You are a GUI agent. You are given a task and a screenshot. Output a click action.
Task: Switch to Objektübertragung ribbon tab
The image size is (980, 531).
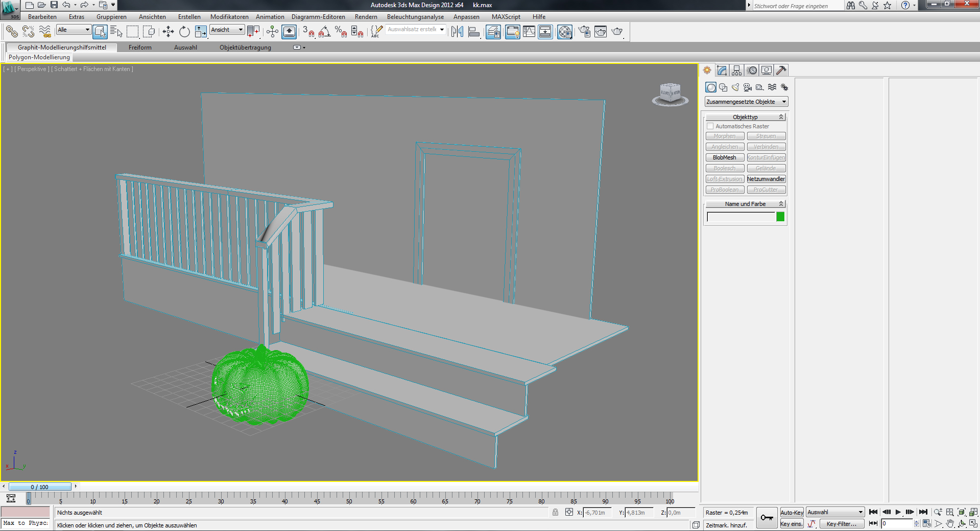click(x=245, y=48)
